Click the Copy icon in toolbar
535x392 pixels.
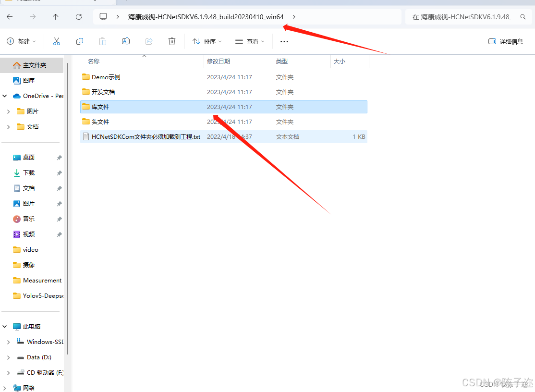point(80,41)
